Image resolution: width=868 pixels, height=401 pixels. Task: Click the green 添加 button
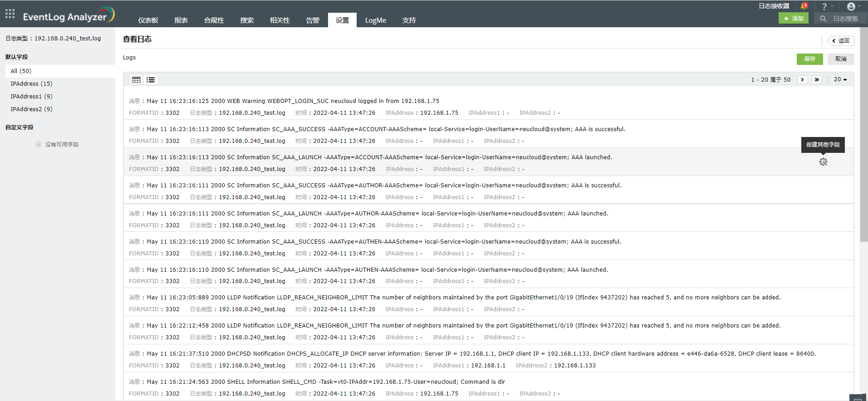tap(794, 19)
